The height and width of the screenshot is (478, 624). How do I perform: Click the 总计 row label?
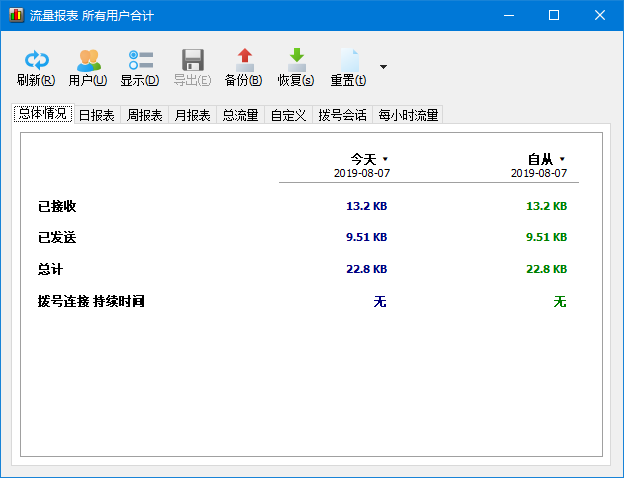[51, 269]
